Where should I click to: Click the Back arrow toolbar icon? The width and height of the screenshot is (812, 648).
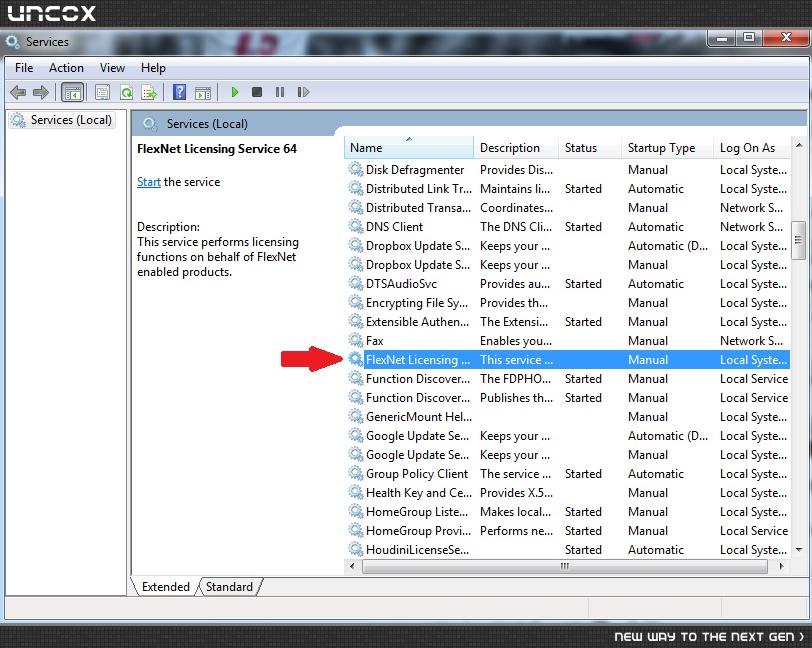pos(18,93)
